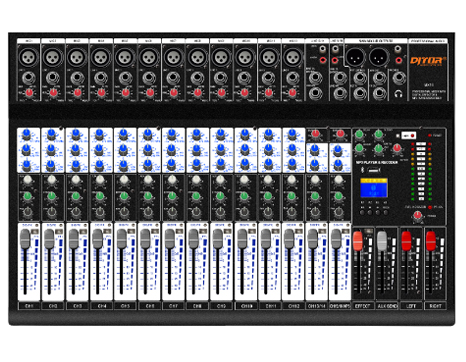Click the red knob below the level meter
This screenshot has width=466, height=362.
[x=417, y=216]
